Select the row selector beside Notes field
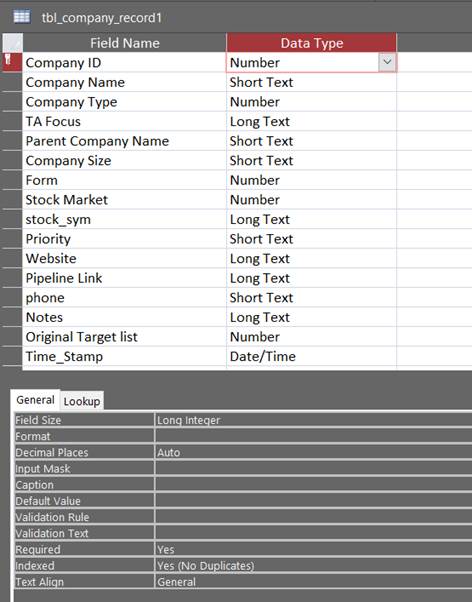This screenshot has width=472, height=602. coord(12,317)
